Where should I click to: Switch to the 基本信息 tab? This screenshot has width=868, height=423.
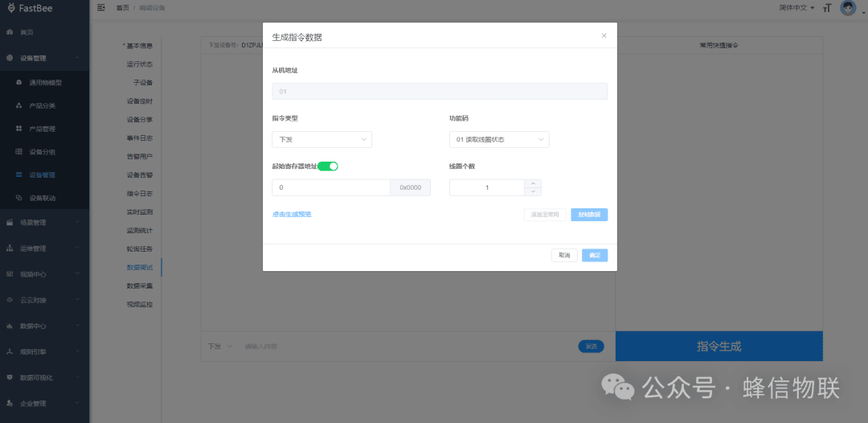(138, 46)
